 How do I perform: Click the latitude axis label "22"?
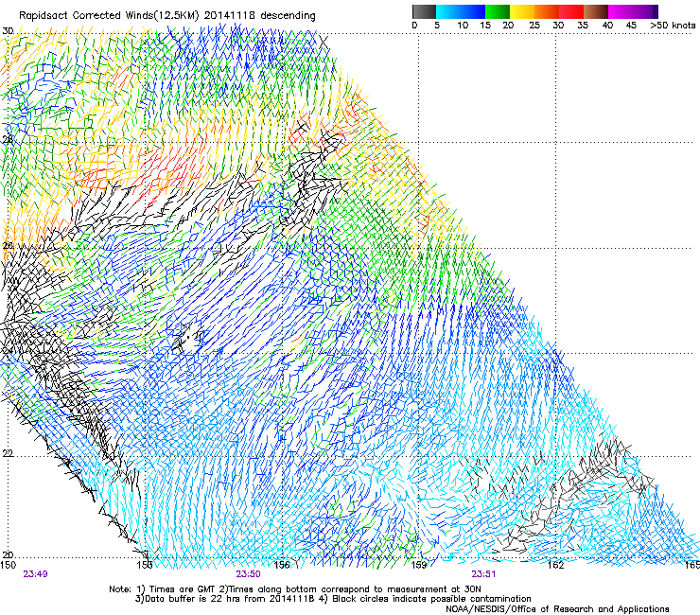click(x=8, y=453)
